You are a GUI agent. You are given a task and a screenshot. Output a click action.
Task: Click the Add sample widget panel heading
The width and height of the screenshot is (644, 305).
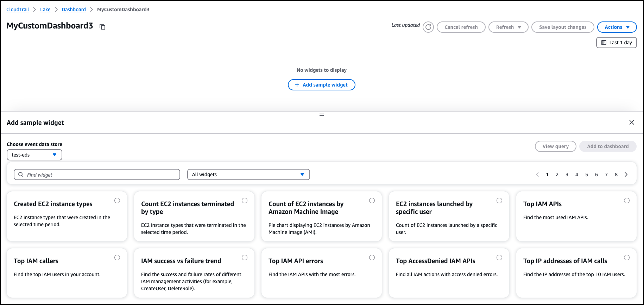point(35,123)
